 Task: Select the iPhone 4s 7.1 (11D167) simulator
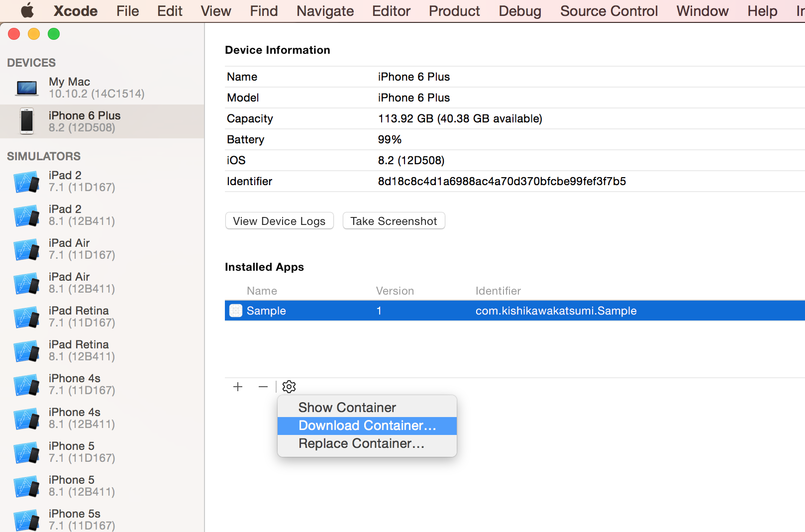[102, 384]
